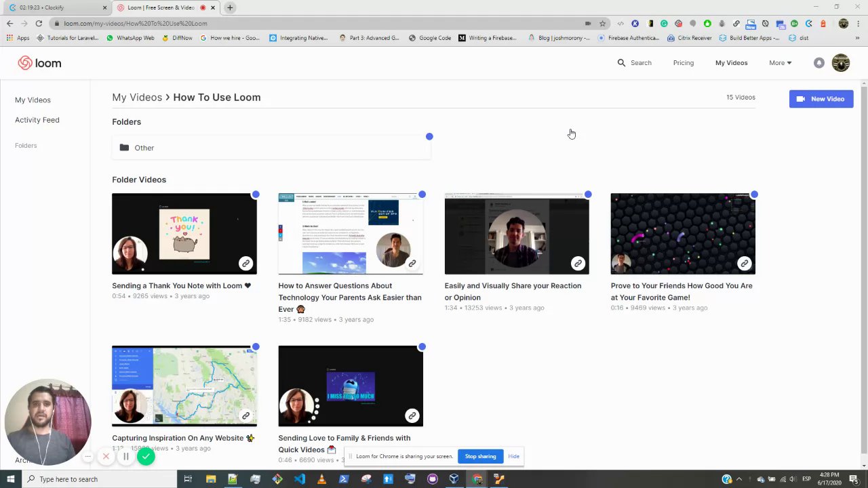
Task: Open recording options three-dot button
Action: coord(87,456)
